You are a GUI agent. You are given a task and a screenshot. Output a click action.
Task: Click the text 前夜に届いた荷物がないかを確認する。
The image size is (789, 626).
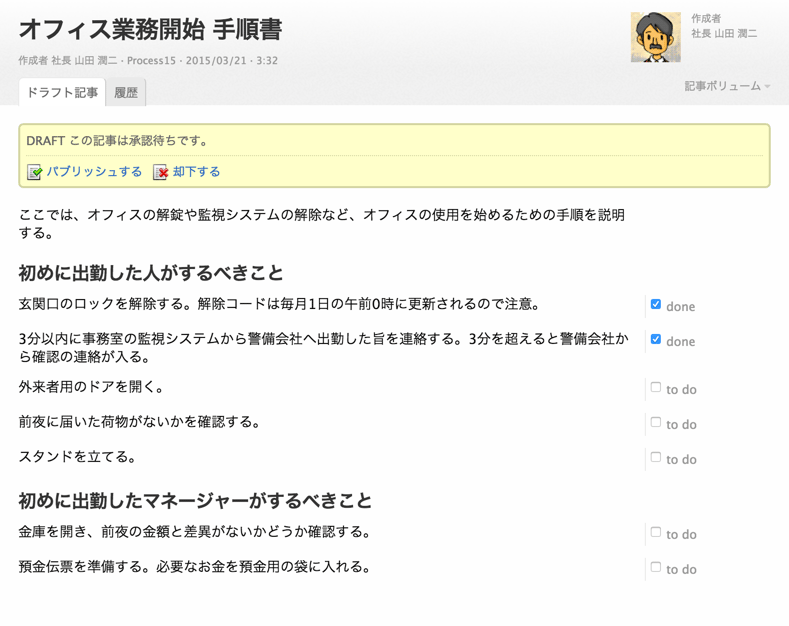click(x=140, y=421)
